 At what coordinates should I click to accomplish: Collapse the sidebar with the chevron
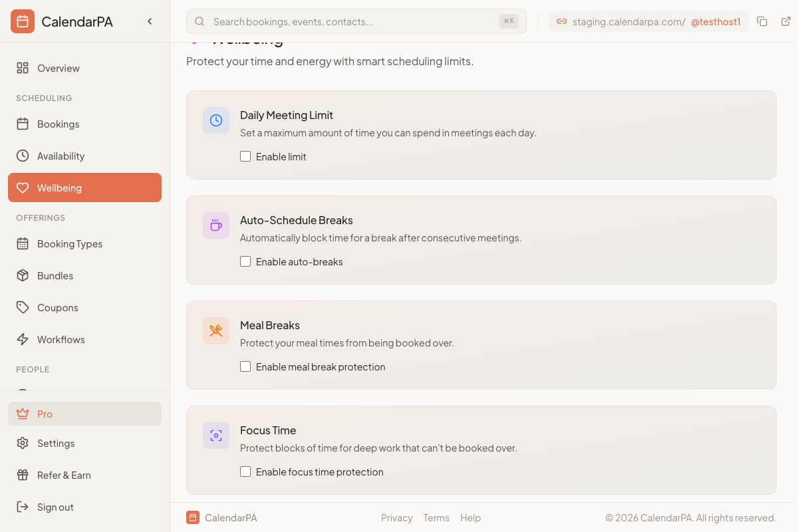pyautogui.click(x=150, y=21)
